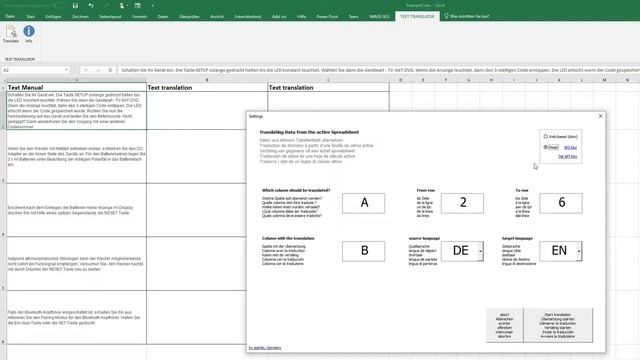Undo the last action in the quick access toolbar

click(x=91, y=6)
